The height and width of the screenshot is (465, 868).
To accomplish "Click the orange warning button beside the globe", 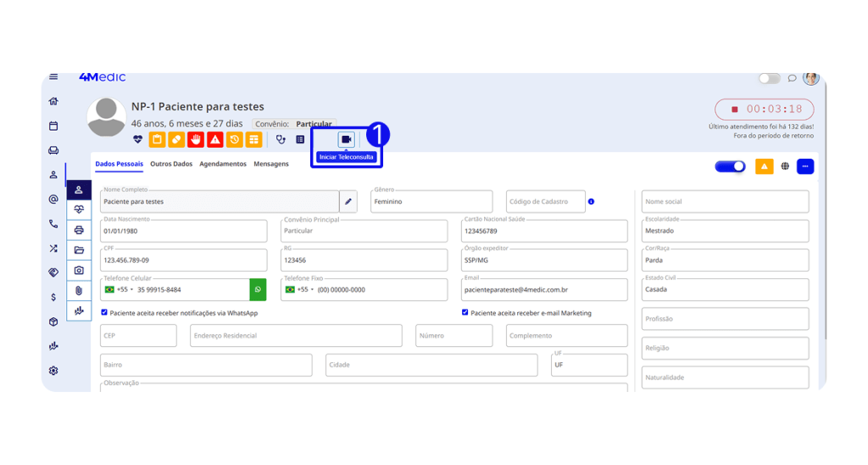I will tap(764, 166).
